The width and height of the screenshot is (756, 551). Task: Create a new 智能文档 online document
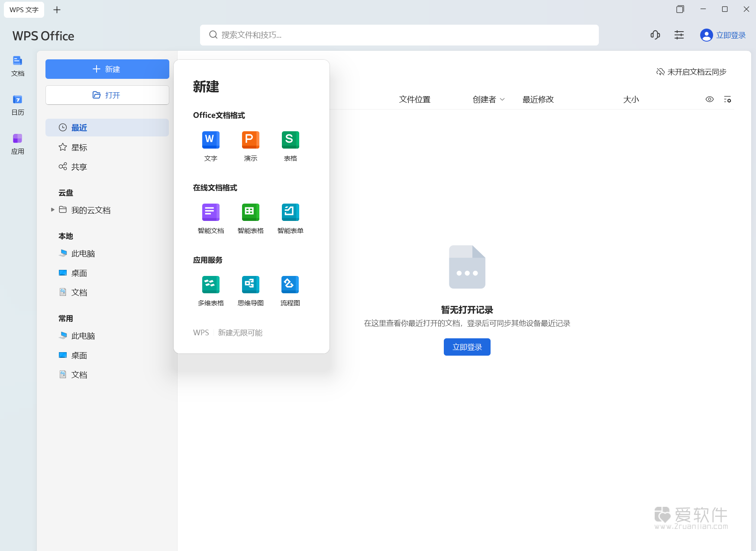[211, 218]
